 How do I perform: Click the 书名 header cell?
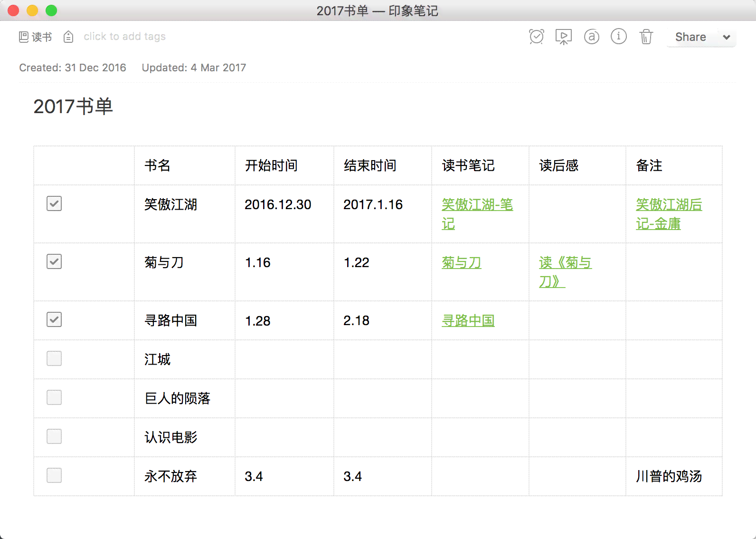(x=185, y=165)
